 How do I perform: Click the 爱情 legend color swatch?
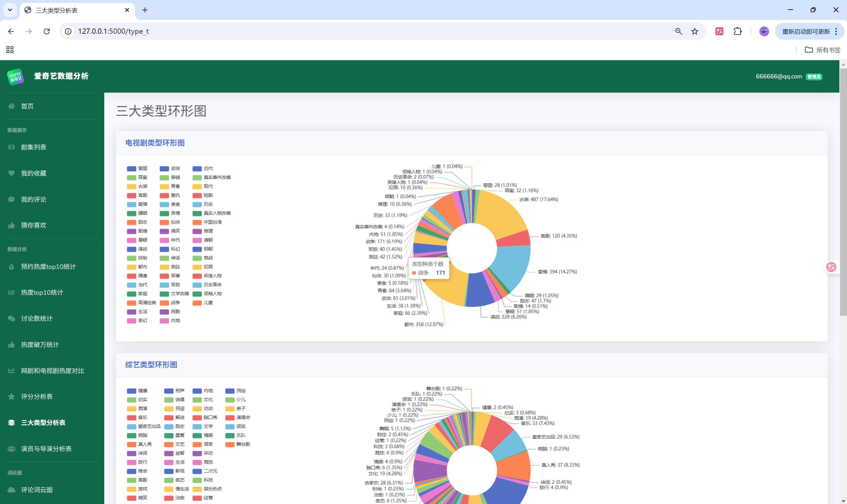(x=131, y=204)
